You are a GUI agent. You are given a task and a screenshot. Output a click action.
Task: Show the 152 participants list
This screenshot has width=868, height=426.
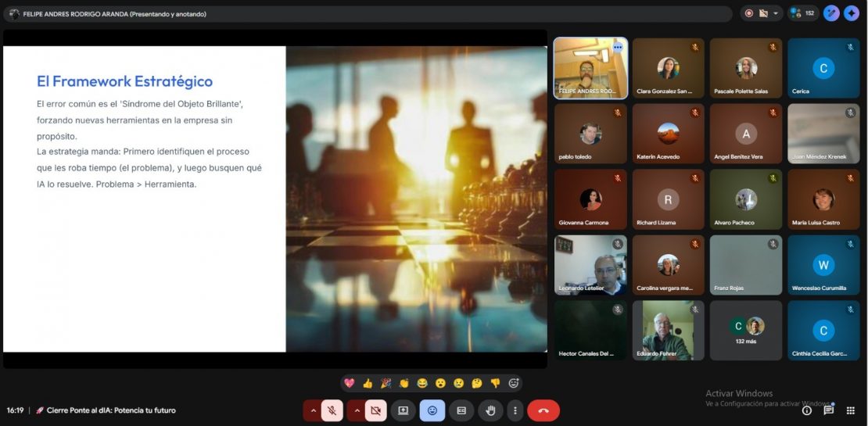802,13
